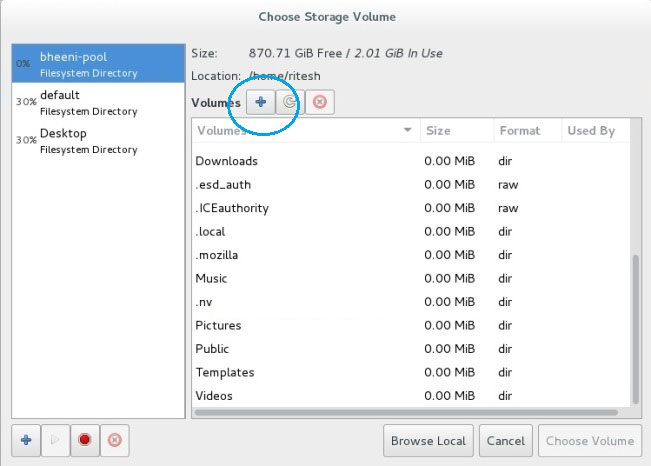Sort volumes by Size column

[456, 131]
